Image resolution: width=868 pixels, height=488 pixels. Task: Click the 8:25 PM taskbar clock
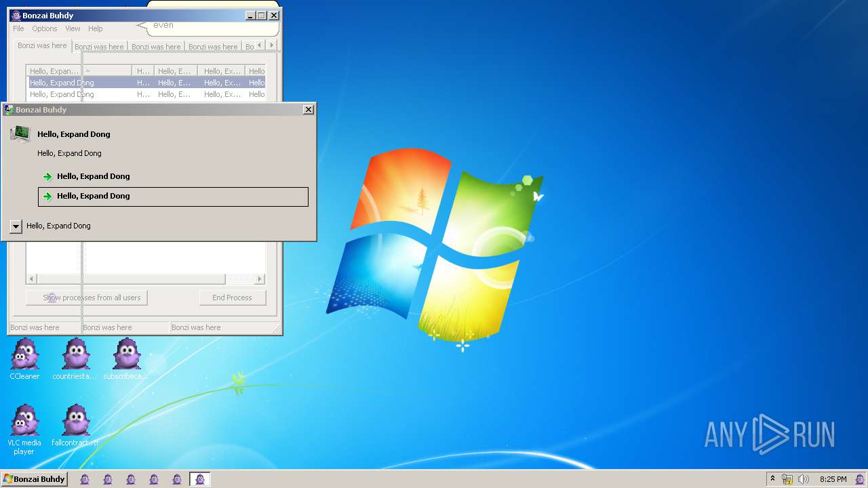tap(833, 479)
